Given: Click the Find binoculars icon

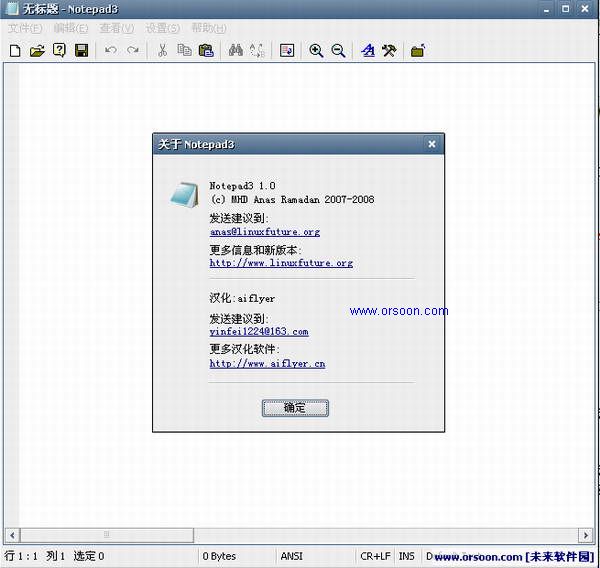Looking at the screenshot, I should coord(235,50).
